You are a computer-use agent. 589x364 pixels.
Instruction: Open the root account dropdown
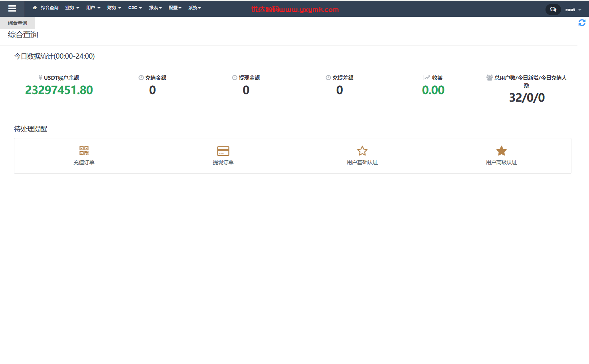[573, 10]
